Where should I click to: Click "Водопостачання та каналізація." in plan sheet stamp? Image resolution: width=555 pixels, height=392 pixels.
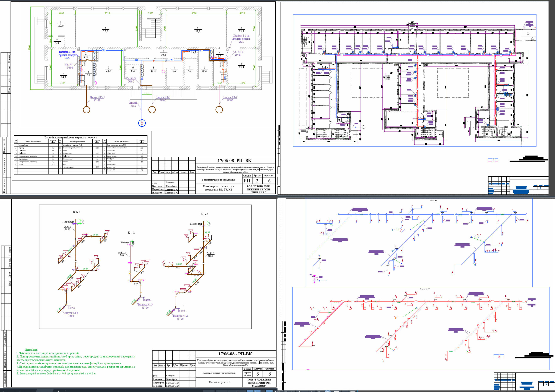coord(218,180)
